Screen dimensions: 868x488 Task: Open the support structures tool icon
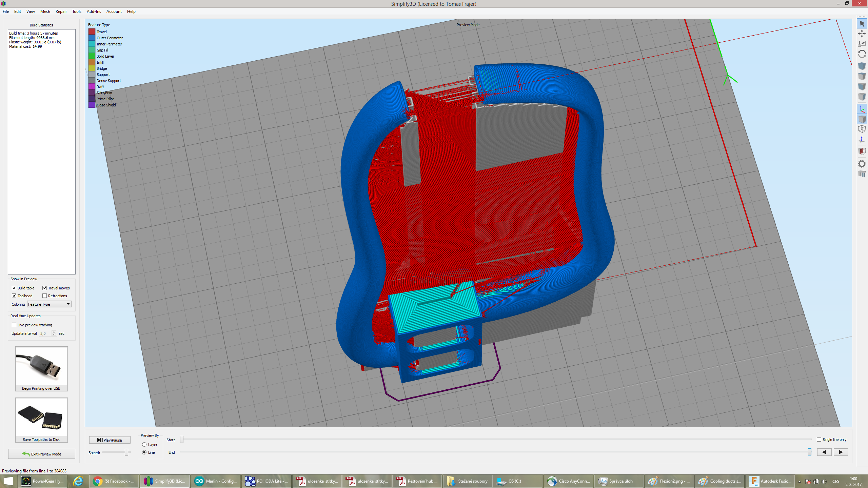tap(862, 174)
